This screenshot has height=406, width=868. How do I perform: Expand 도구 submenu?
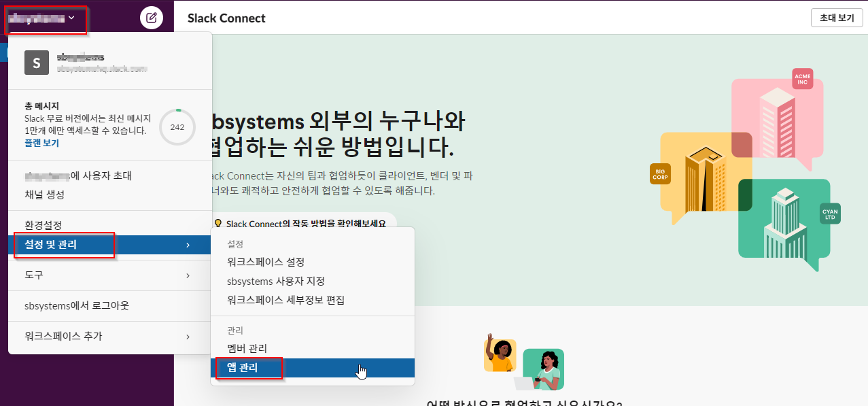pos(109,275)
